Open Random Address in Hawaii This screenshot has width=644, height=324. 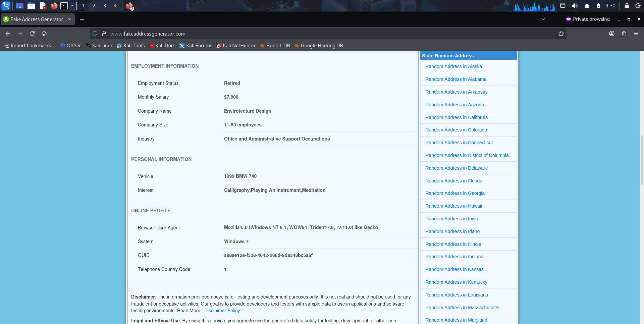453,206
